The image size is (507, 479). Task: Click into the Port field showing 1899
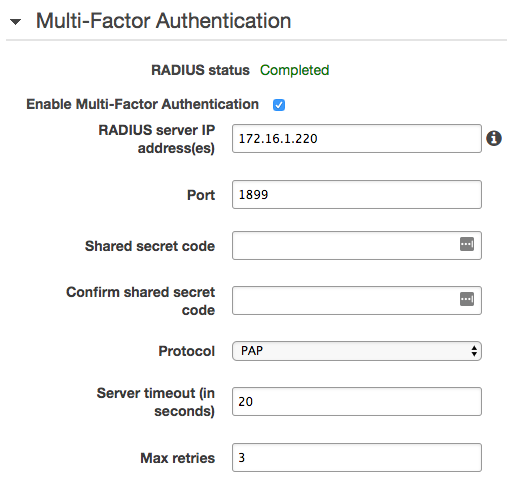click(x=357, y=195)
